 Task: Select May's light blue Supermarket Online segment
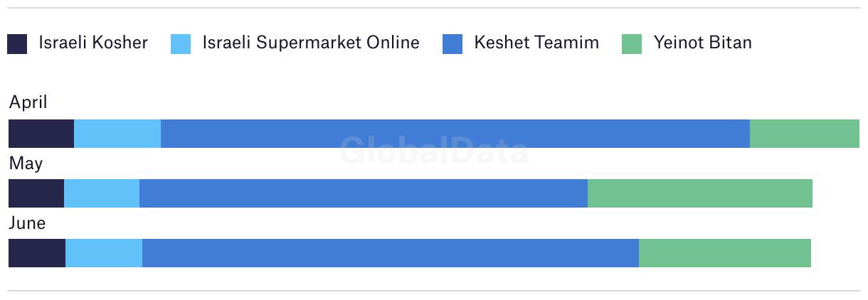tap(102, 193)
